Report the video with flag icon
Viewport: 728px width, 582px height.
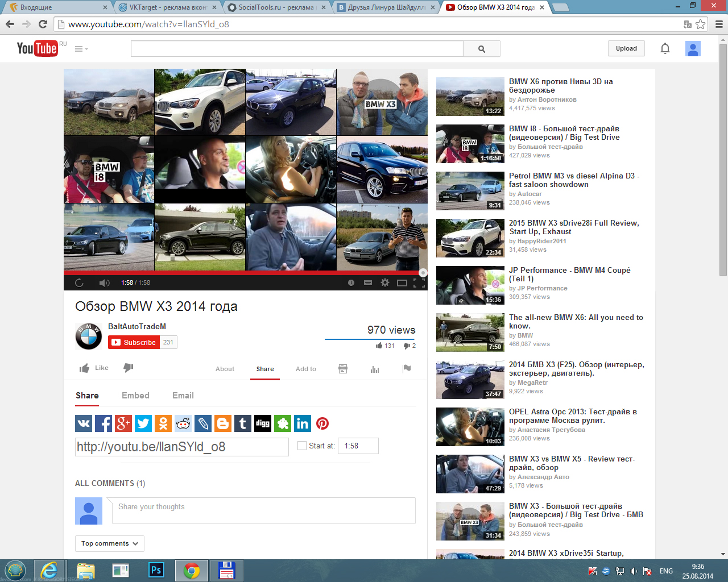coord(407,369)
